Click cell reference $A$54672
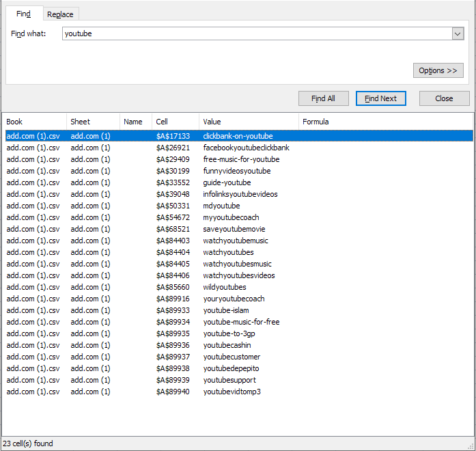The height and width of the screenshot is (451, 476). 173,217
